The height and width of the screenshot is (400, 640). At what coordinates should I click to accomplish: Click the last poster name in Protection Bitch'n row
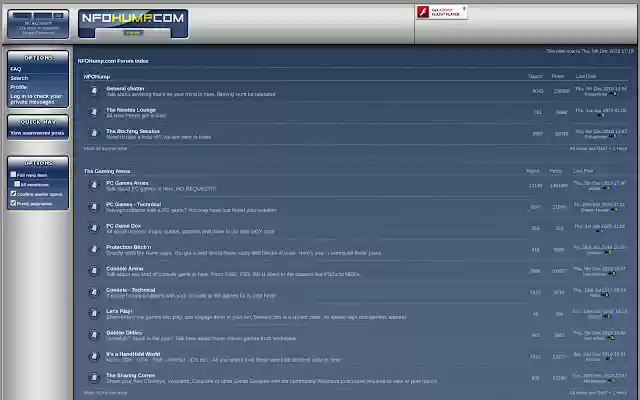click(x=594, y=253)
